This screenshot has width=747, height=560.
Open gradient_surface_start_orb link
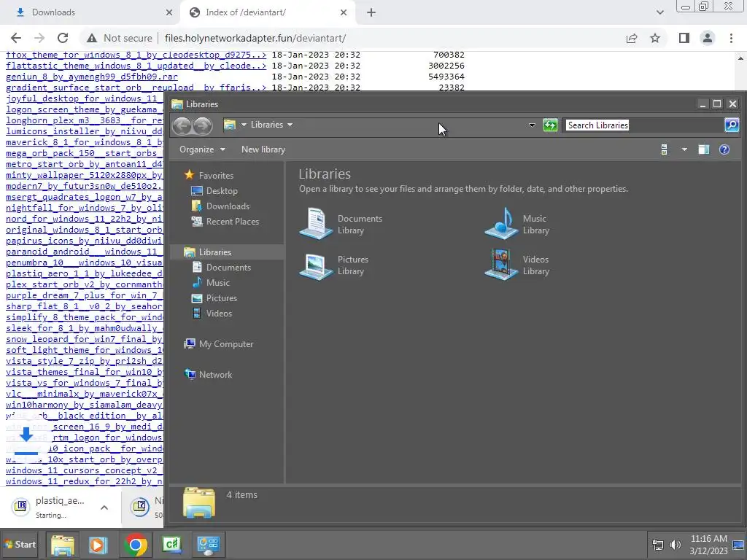pos(136,87)
